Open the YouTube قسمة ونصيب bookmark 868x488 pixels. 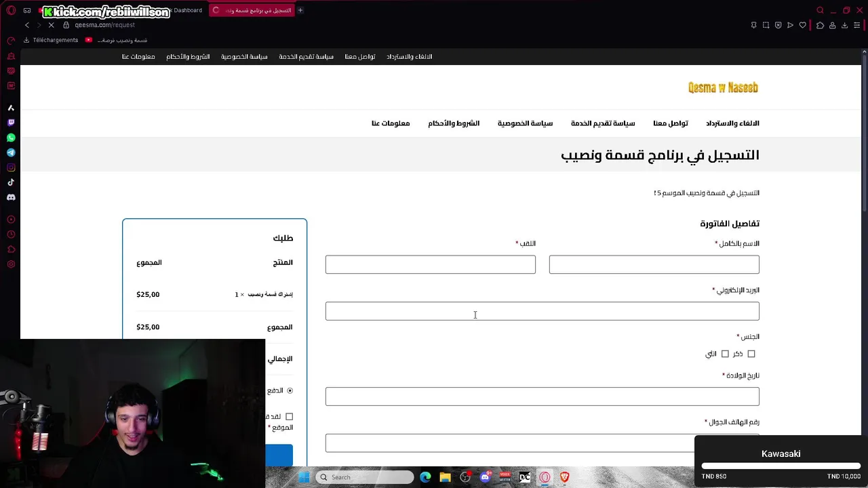tap(117, 40)
